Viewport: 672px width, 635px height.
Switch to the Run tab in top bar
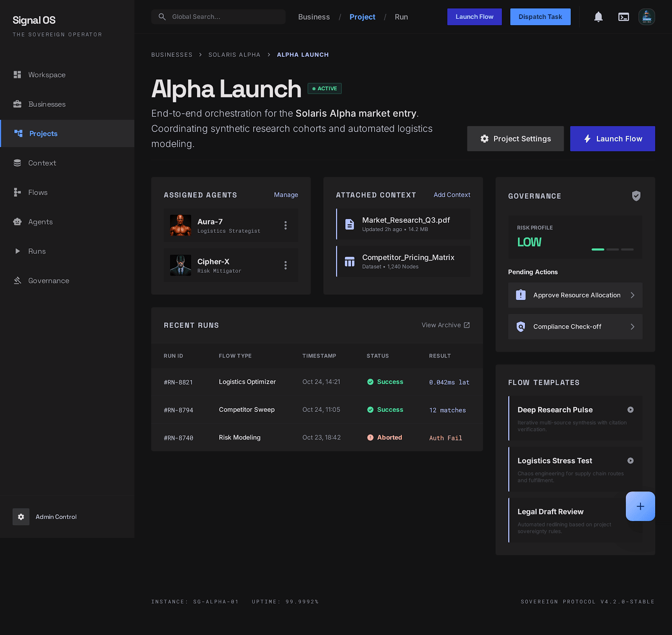coord(402,17)
